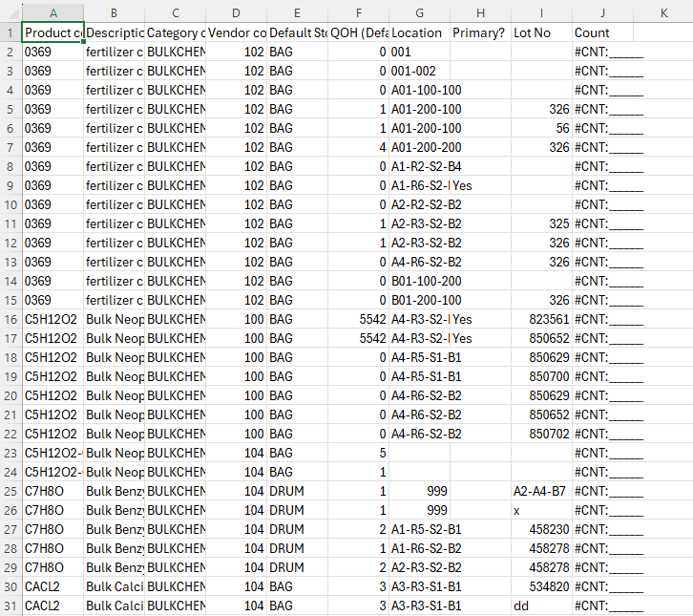Select lot number 56 in row 6
The width and height of the screenshot is (693, 616).
tap(541, 128)
